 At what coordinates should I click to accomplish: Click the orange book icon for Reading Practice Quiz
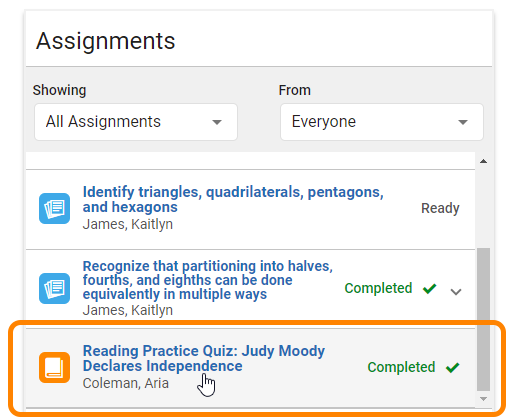point(54,367)
